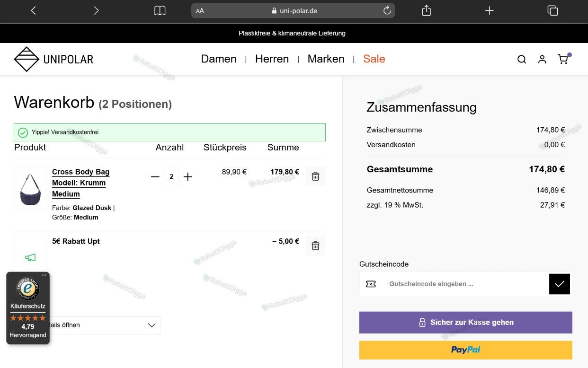This screenshot has width=588, height=368.
Task: Open the Safari share sheet
Action: pos(426,10)
